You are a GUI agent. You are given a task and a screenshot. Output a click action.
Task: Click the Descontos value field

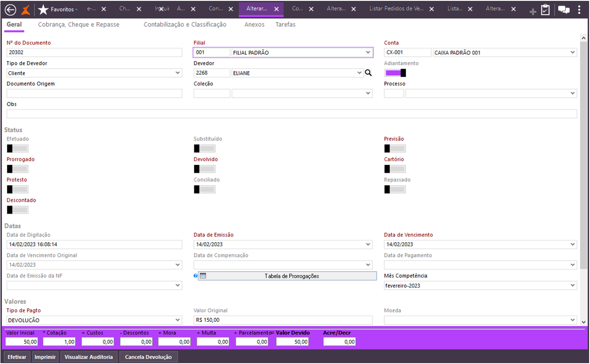136,342
